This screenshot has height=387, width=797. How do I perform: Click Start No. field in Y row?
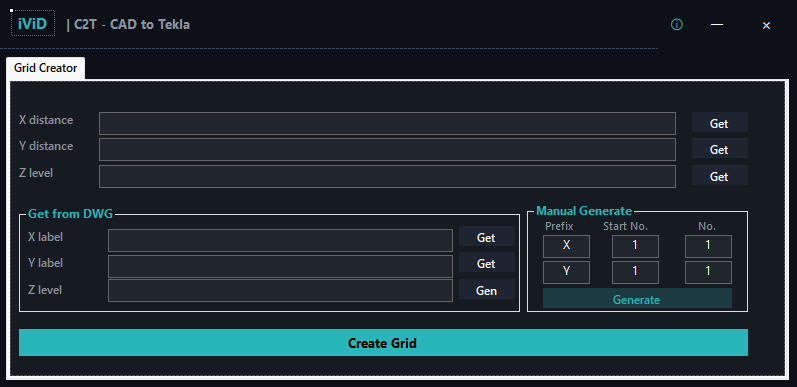[x=635, y=272]
